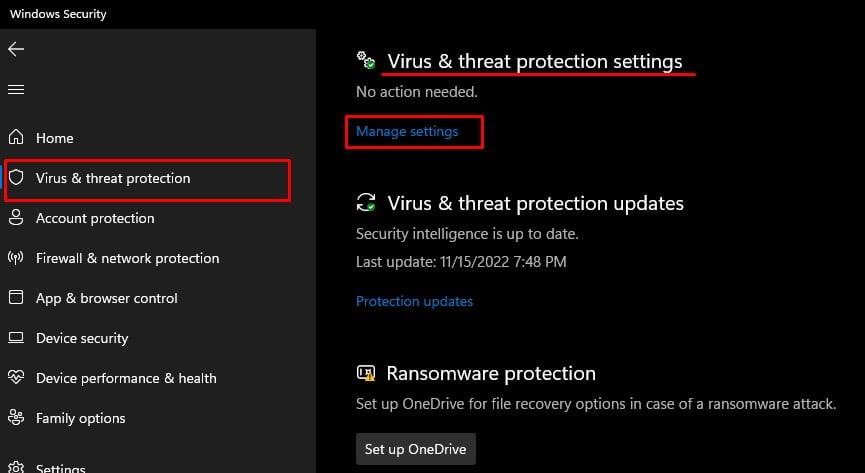Select Home in sidebar
The image size is (865, 473).
click(54, 138)
